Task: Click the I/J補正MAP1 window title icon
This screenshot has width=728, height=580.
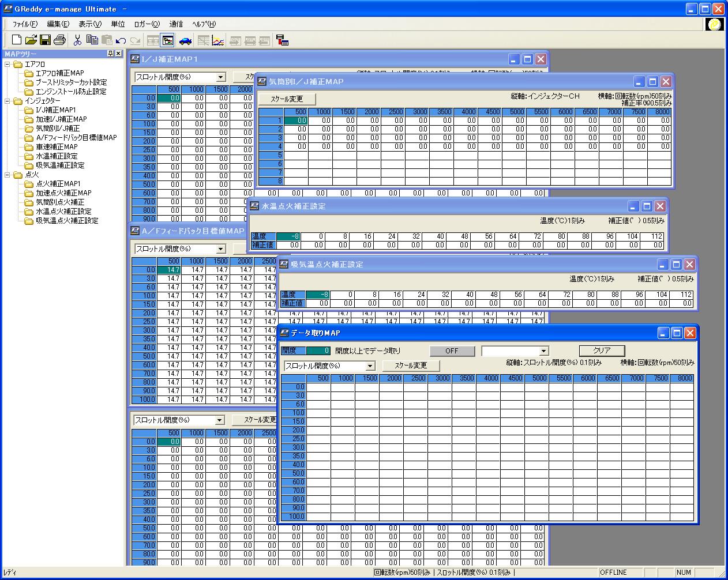Action: point(134,59)
